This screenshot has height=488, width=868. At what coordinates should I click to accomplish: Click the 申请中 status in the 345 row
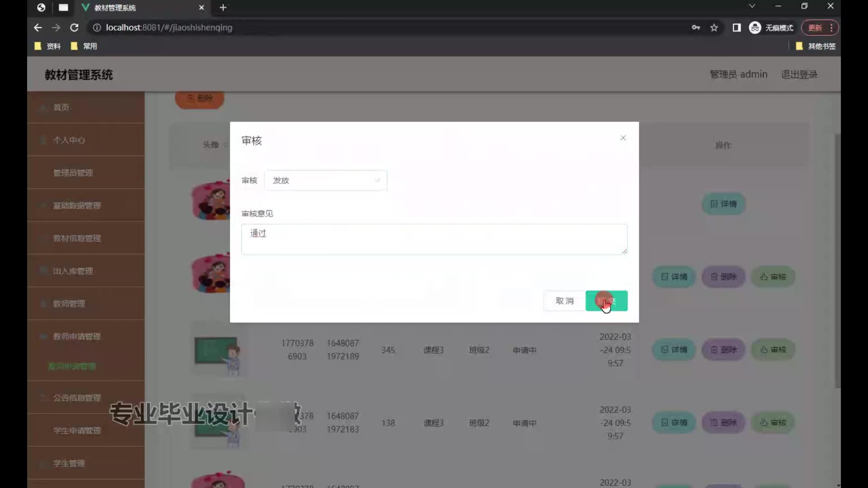pos(525,350)
